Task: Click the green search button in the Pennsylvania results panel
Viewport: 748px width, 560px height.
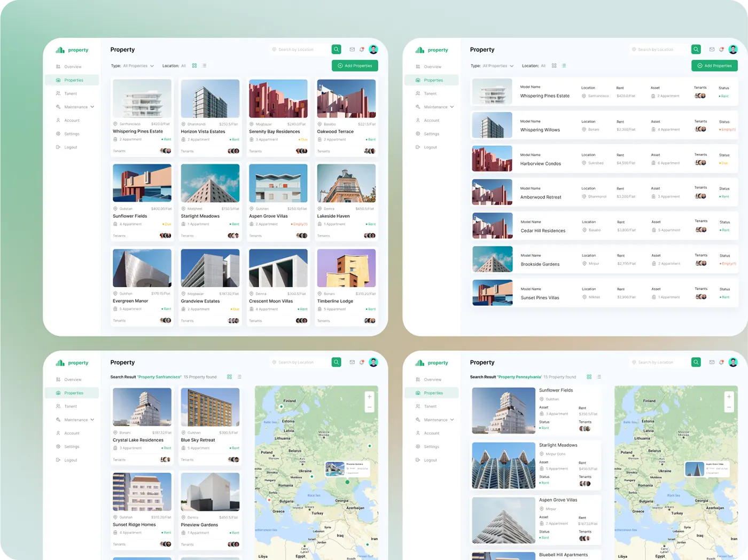Action: click(696, 362)
